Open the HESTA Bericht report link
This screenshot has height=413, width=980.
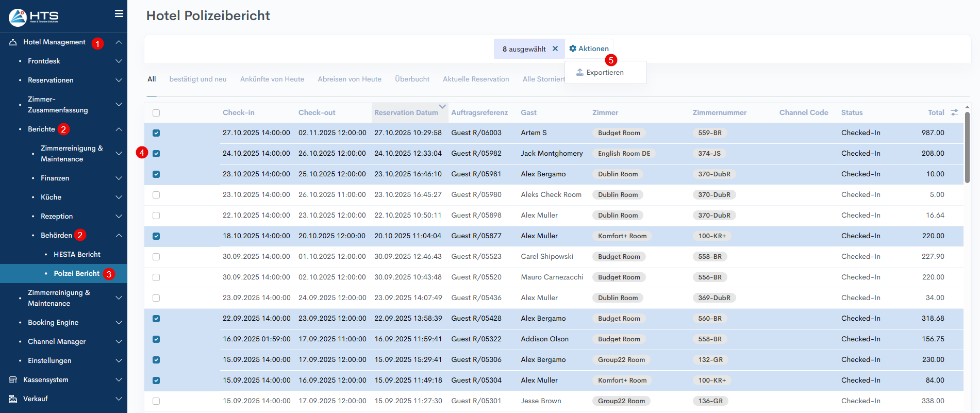(x=77, y=255)
